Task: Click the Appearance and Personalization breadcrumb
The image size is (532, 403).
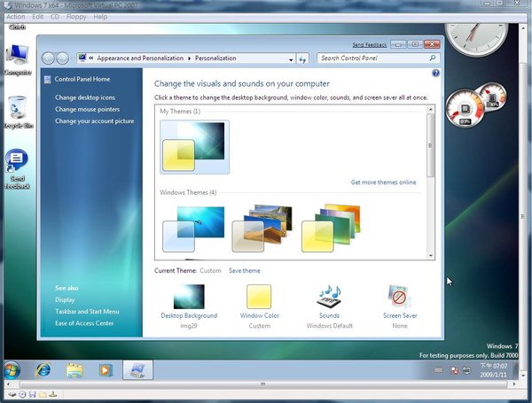Action: point(140,58)
